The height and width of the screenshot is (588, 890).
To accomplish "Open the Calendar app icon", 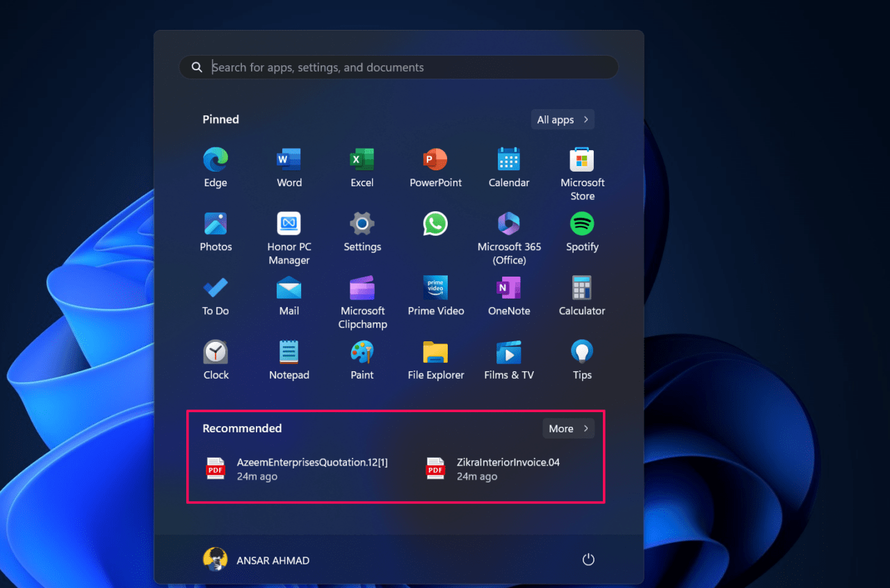I will click(x=509, y=160).
